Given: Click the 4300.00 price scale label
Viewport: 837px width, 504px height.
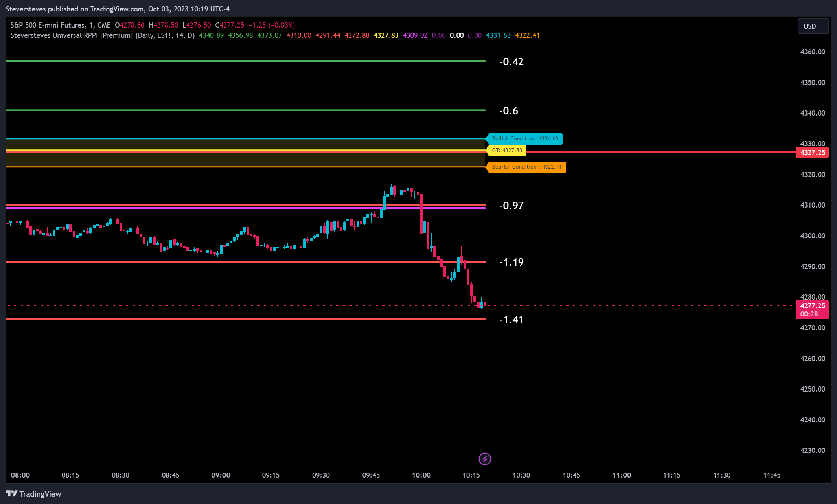Looking at the screenshot, I should click(x=813, y=236).
